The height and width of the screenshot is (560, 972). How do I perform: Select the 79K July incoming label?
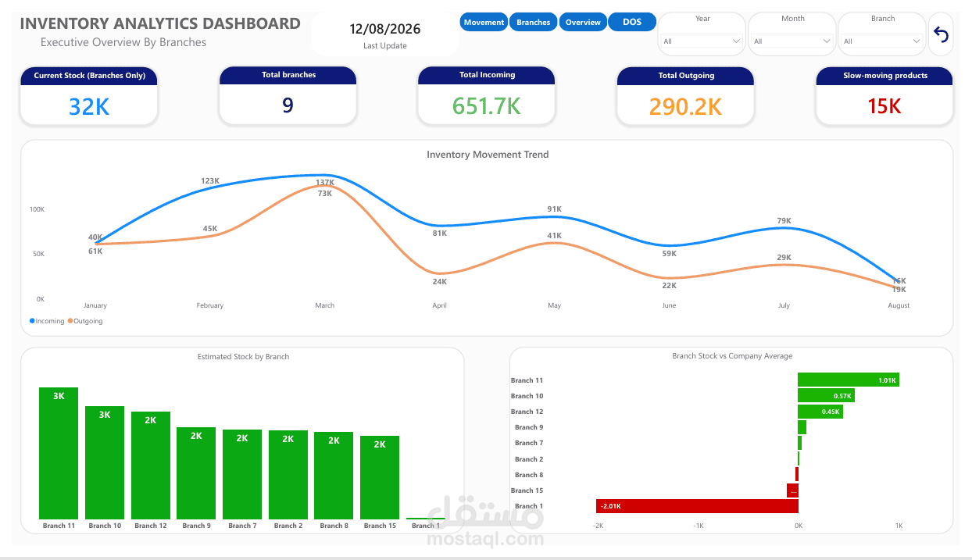[784, 221]
